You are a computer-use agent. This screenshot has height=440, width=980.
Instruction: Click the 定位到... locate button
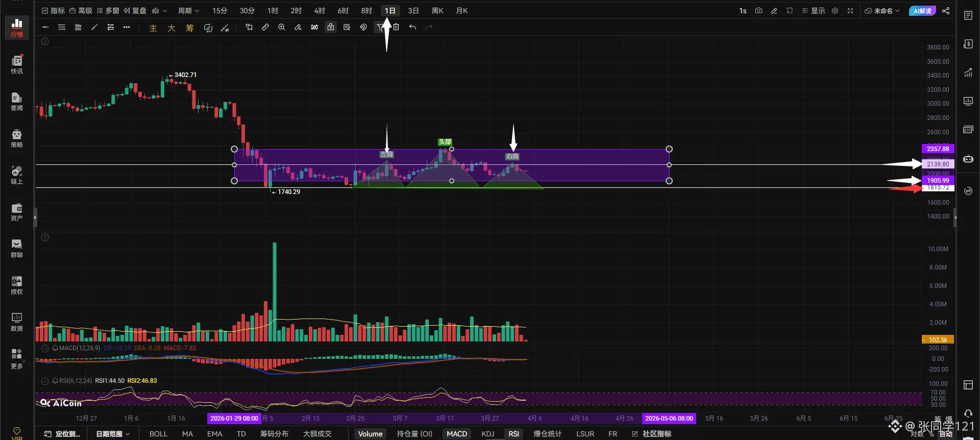pos(62,434)
